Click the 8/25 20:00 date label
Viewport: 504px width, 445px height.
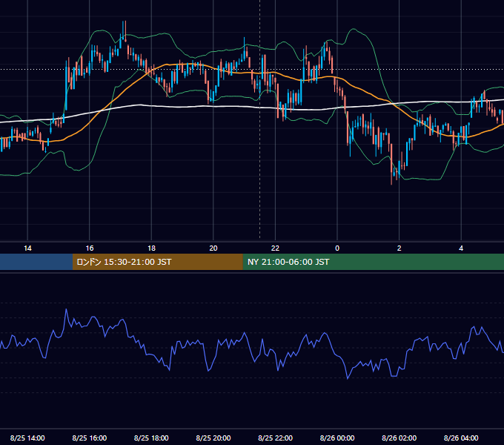(x=213, y=438)
